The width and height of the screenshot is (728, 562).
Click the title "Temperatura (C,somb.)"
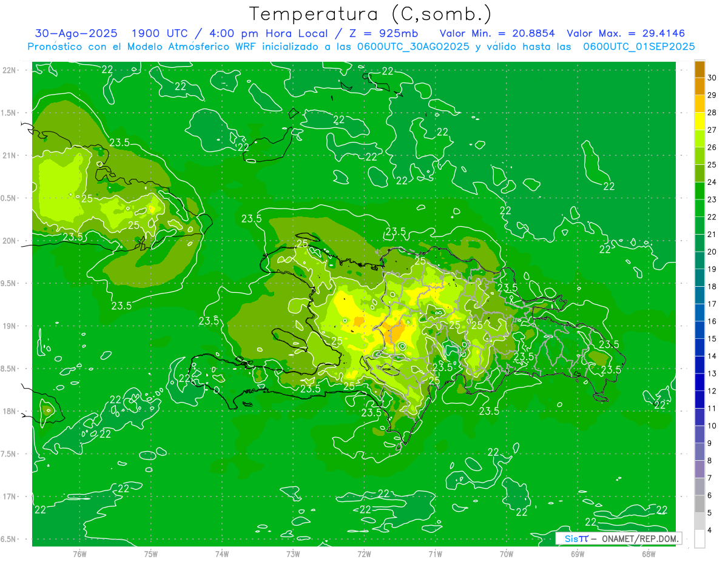tap(370, 14)
